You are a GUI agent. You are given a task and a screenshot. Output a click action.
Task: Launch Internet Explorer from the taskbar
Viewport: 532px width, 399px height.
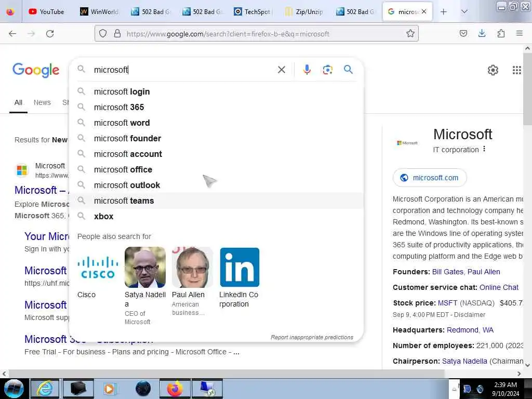(x=45, y=389)
